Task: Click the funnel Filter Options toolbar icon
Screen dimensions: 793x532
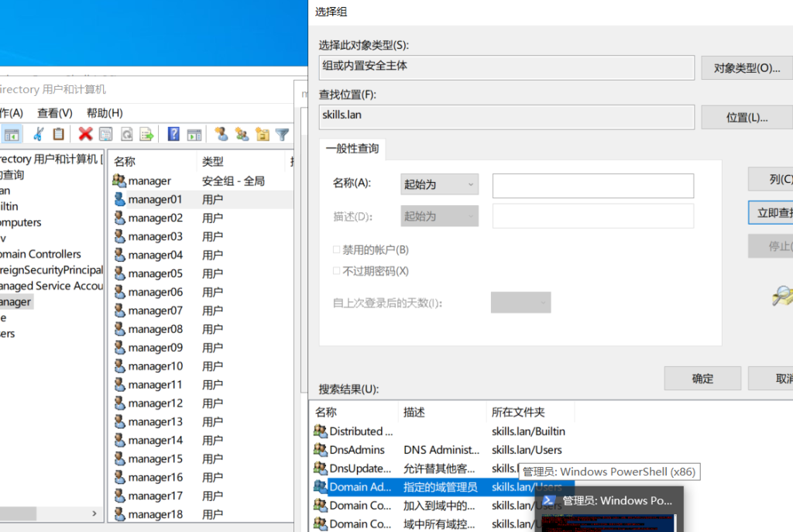Action: click(283, 134)
